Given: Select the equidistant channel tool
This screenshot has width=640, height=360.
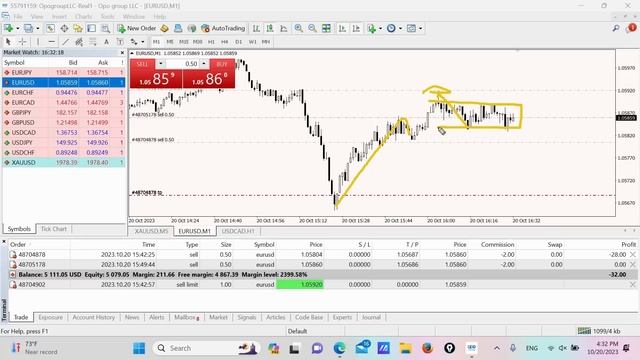Looking at the screenshot, I should 79,42.
